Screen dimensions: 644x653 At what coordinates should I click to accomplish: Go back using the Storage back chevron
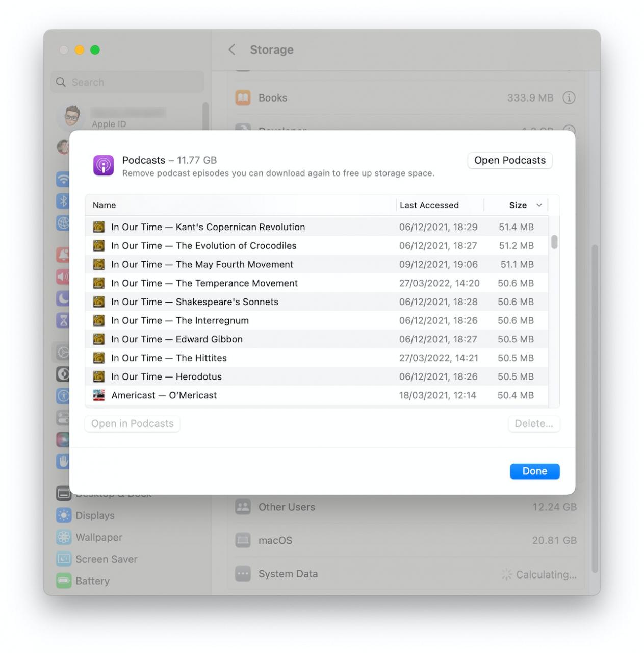pyautogui.click(x=232, y=49)
